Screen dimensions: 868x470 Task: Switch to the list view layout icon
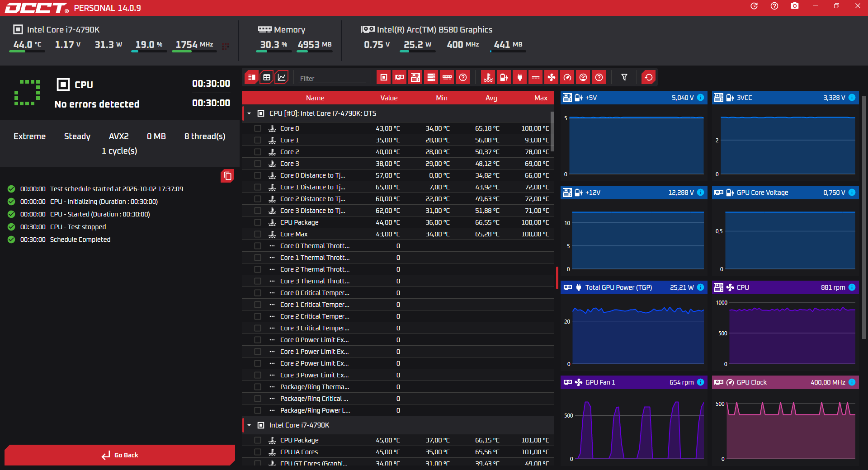point(252,77)
